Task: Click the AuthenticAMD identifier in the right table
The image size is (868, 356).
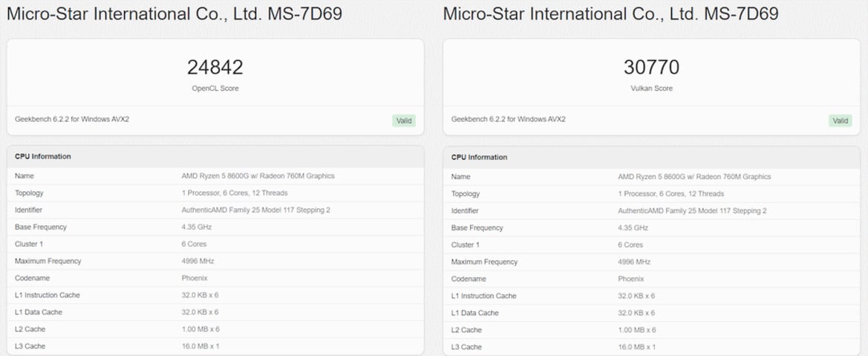Action: coord(693,211)
